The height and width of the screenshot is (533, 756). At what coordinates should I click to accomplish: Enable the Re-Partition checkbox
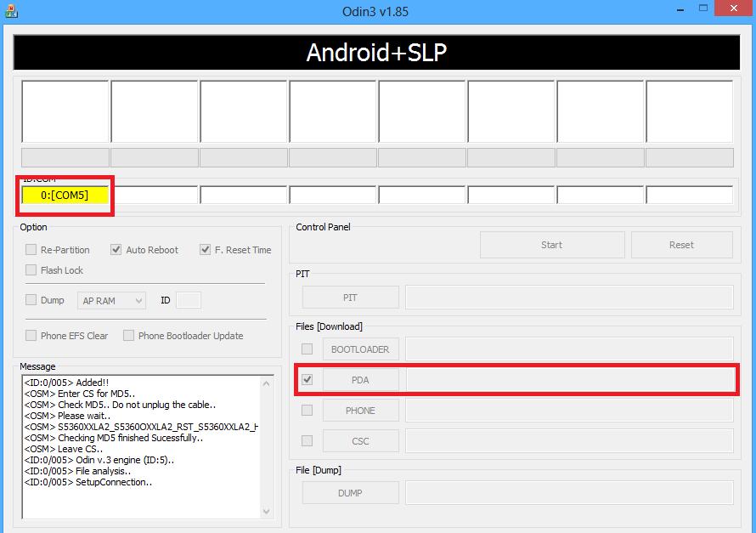pyautogui.click(x=31, y=250)
